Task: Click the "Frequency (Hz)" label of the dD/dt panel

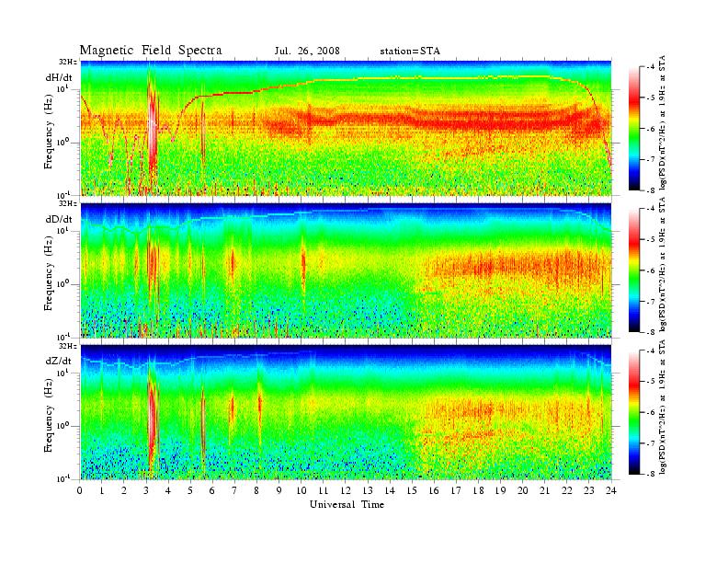Action: point(49,274)
